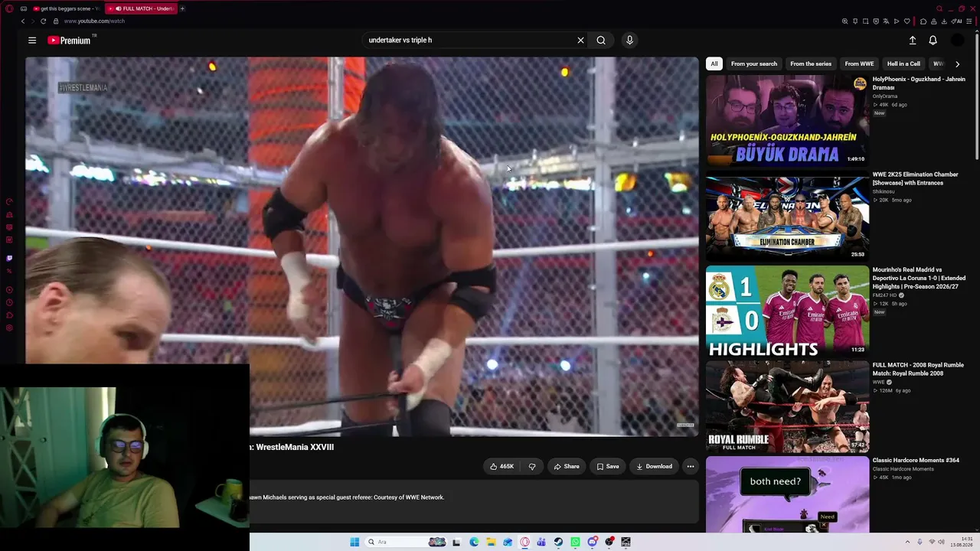980x551 pixels.
Task: Go back in the browser
Action: (x=23, y=21)
